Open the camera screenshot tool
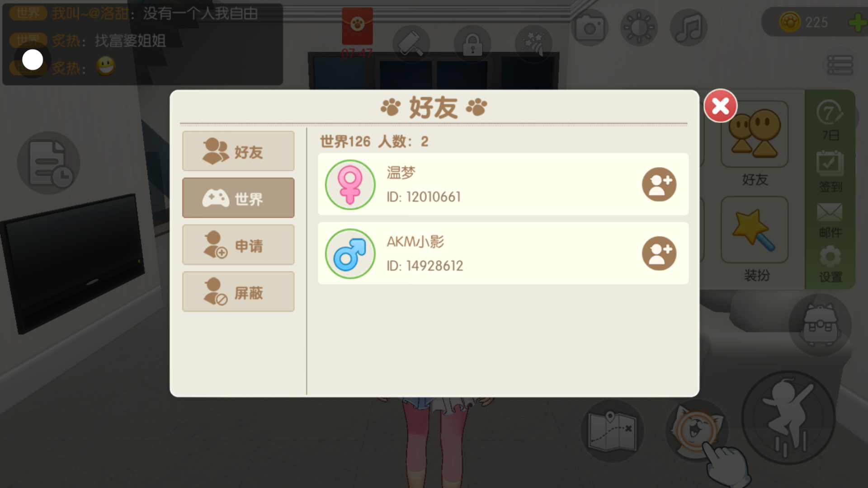This screenshot has height=488, width=868. tap(590, 28)
